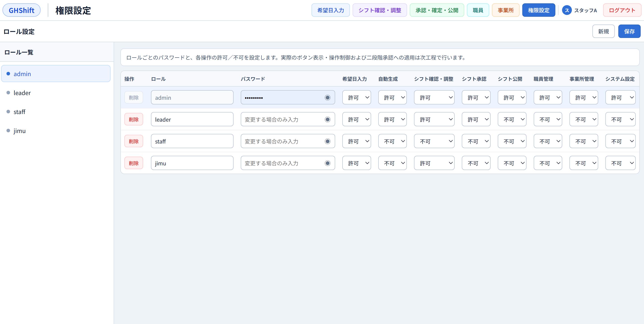Delete the staff role
The image size is (644, 324).
click(134, 141)
